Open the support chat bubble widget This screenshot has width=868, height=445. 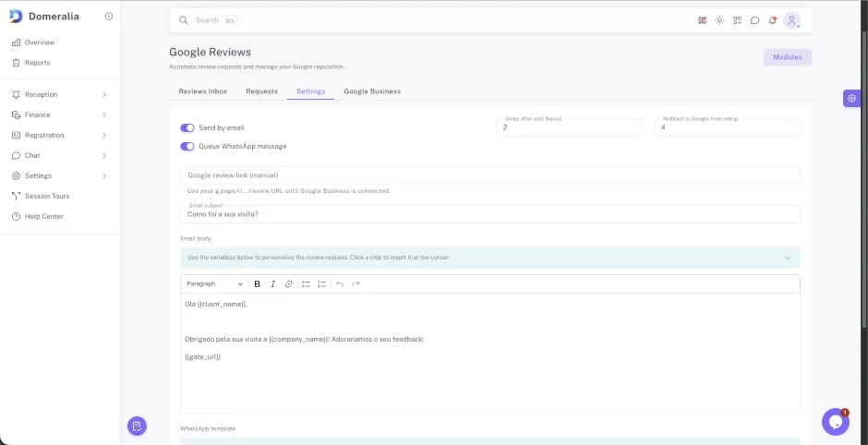(836, 422)
